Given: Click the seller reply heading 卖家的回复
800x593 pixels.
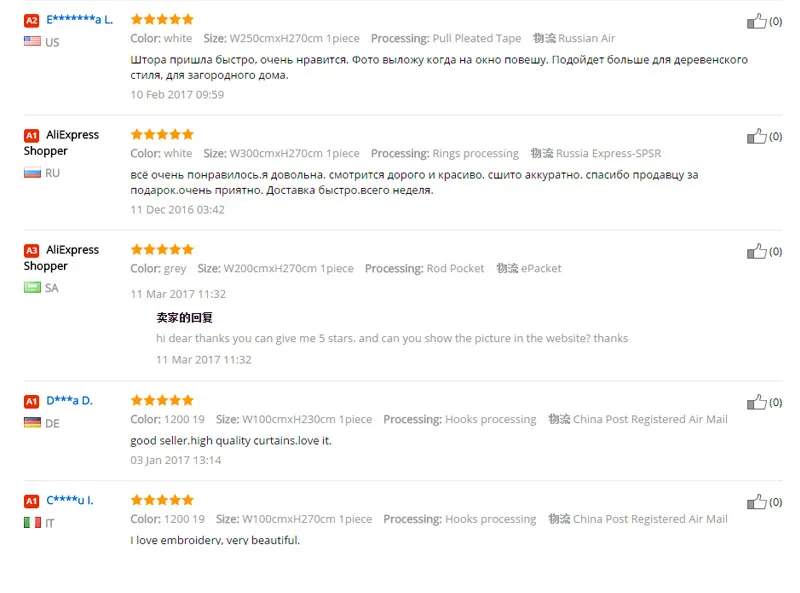Looking at the screenshot, I should 184,317.
